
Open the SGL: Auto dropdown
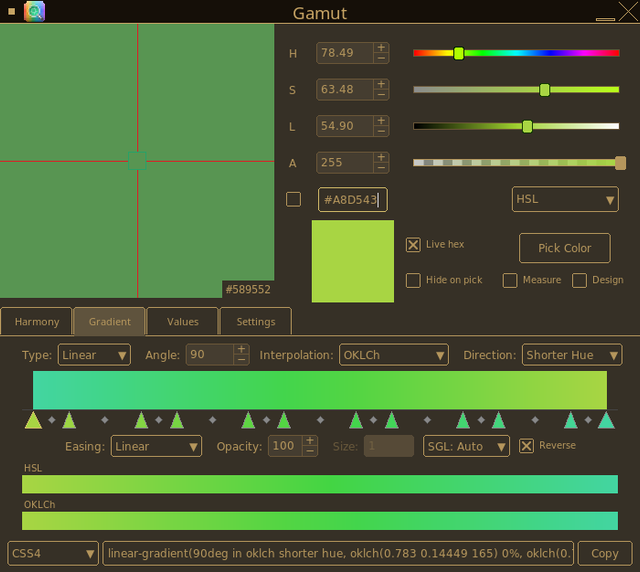tap(466, 446)
